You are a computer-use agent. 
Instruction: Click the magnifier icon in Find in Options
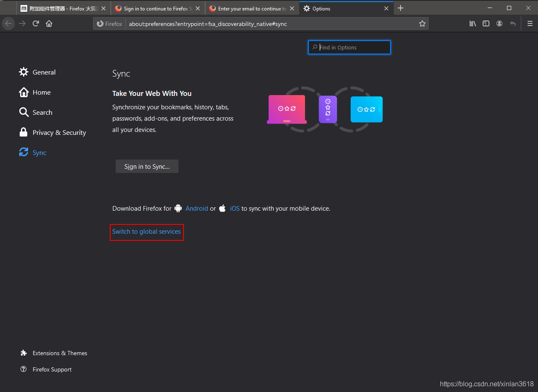[x=315, y=47]
